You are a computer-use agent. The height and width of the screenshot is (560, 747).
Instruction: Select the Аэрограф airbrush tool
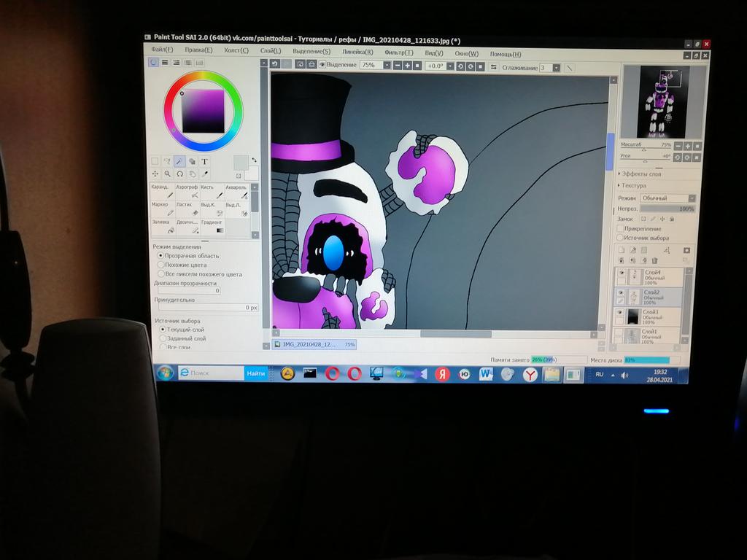click(x=187, y=192)
